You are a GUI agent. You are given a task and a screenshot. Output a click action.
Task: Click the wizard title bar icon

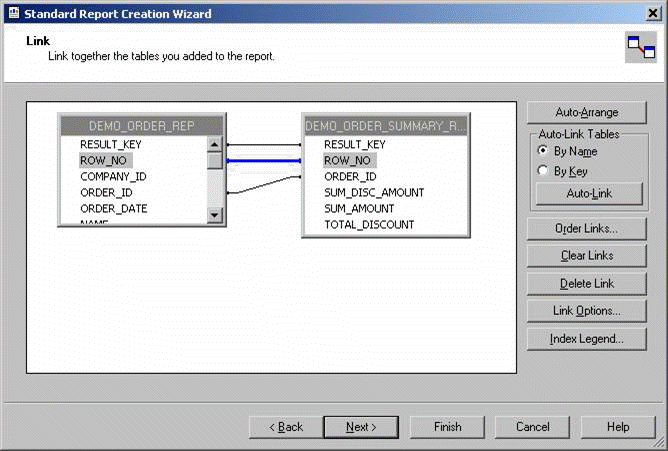click(11, 13)
